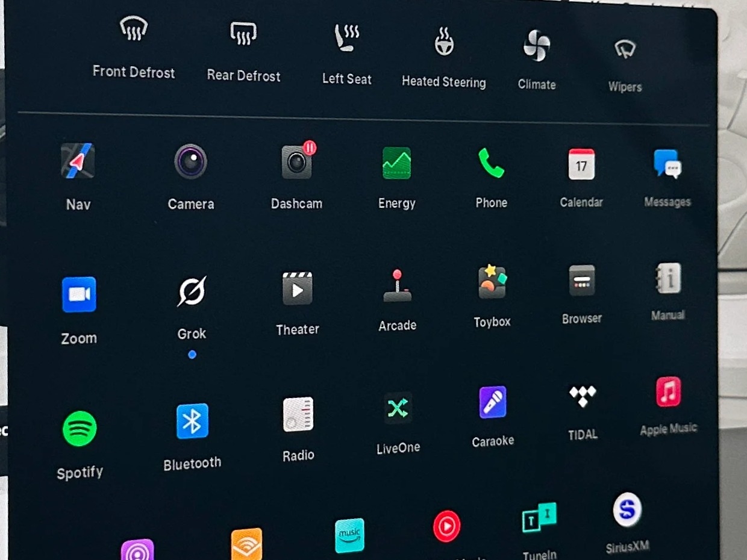Viewport: 747px width, 560px height.
Task: Launch the TuneIn app
Action: click(539, 517)
